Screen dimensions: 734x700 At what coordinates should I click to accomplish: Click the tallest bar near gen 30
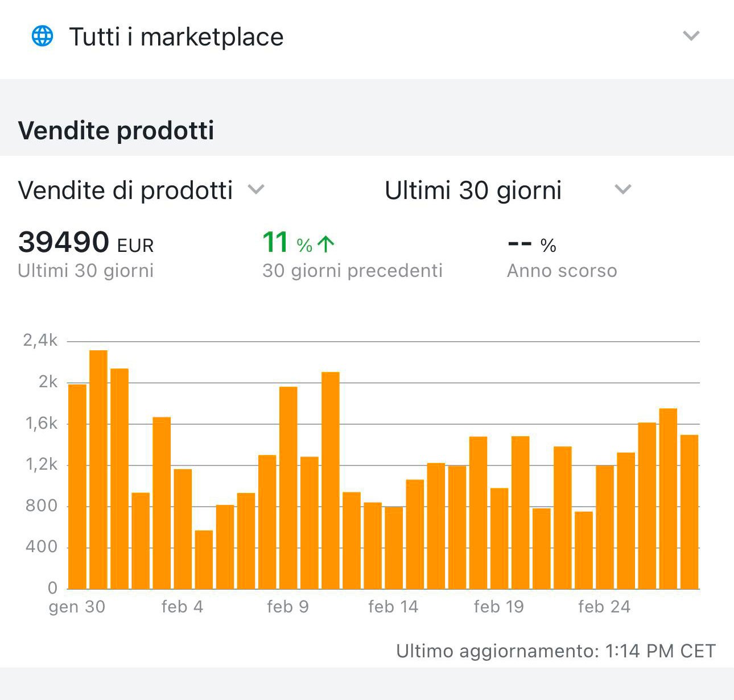click(x=98, y=469)
